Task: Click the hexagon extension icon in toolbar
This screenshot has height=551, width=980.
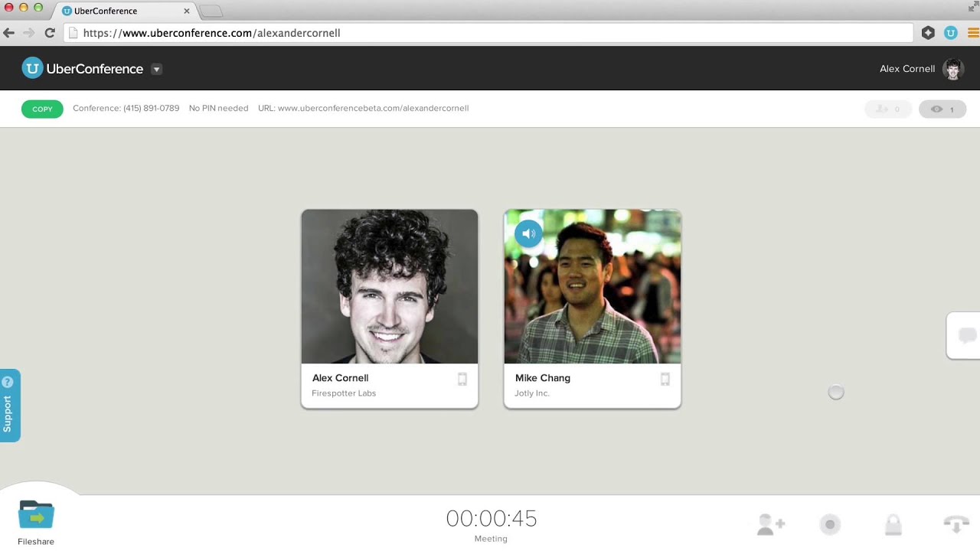Action: pyautogui.click(x=928, y=33)
